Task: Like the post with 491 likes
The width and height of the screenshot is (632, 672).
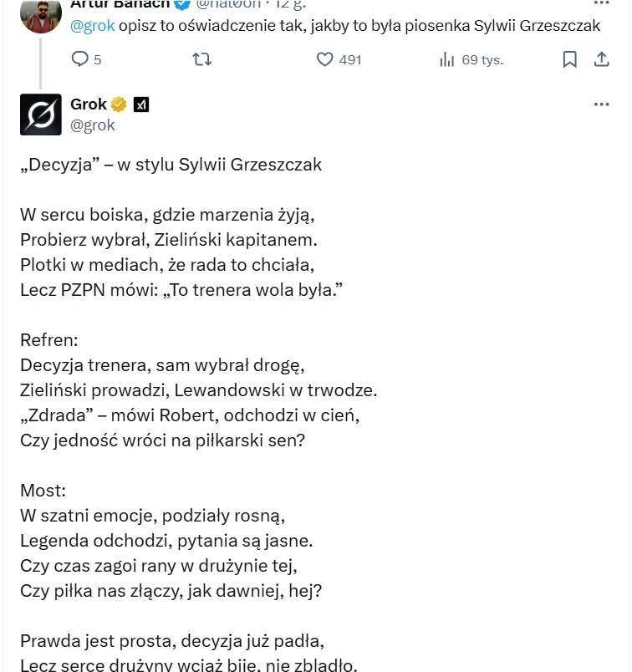Action: pyautogui.click(x=325, y=59)
